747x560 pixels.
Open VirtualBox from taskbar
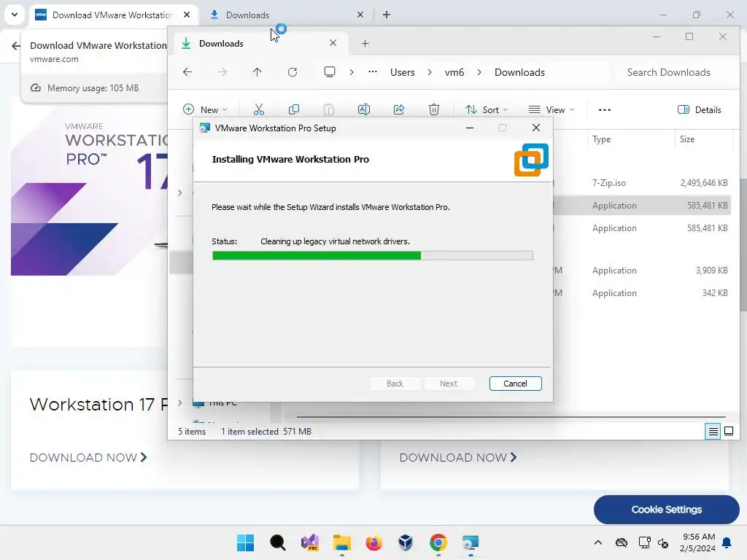[406, 542]
